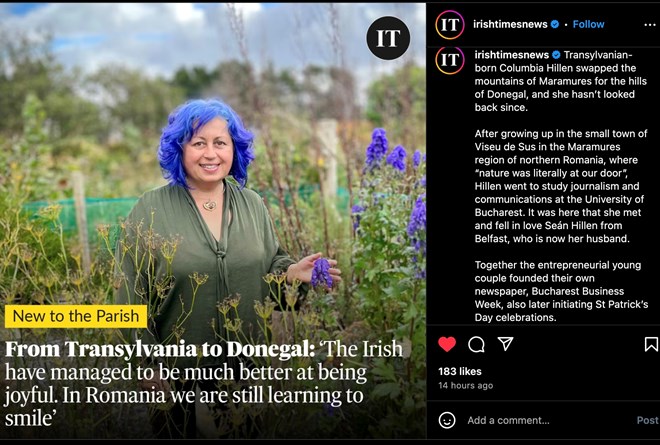
Task: Click verified badge in the caption
Action: [x=556, y=55]
